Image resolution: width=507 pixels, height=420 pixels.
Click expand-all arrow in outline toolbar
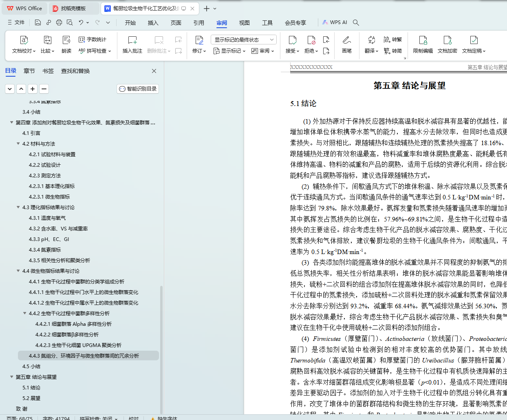coord(10,88)
